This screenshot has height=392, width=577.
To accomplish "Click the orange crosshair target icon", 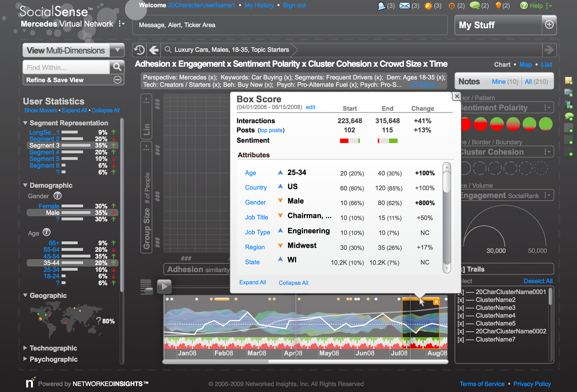I will tap(451, 6).
